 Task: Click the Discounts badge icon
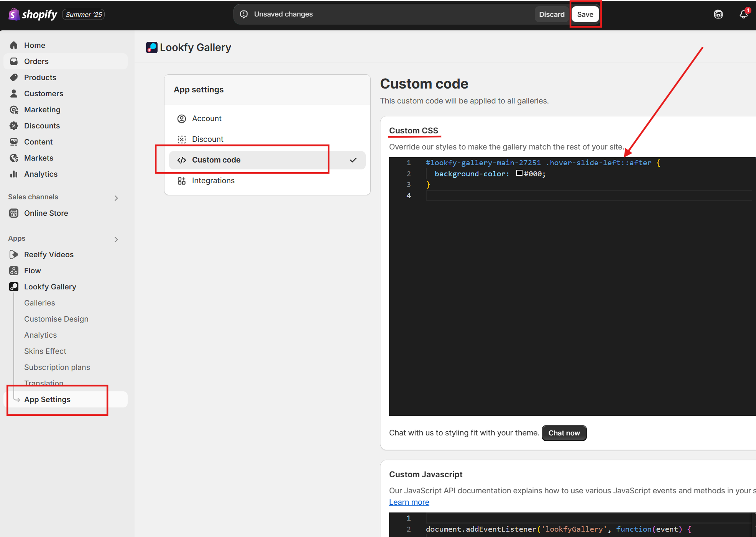tap(14, 126)
